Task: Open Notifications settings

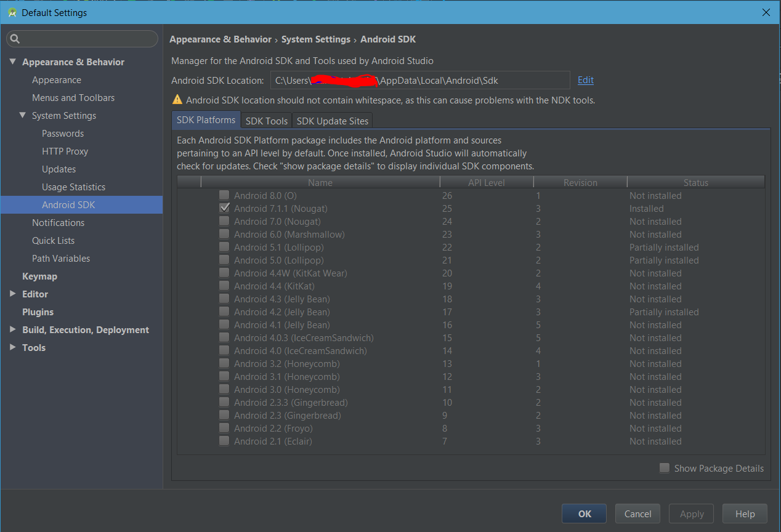Action: click(x=59, y=223)
